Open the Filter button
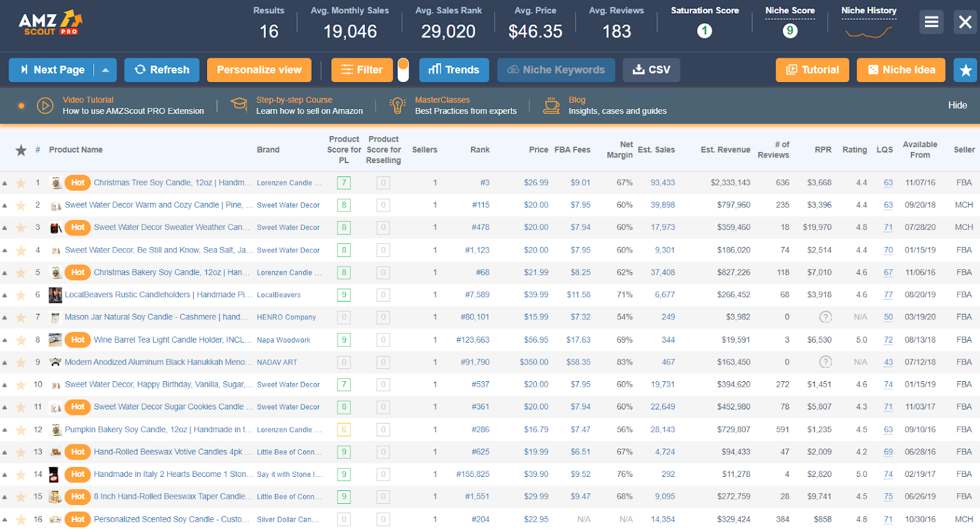The height and width of the screenshot is (532, 980). (x=361, y=70)
